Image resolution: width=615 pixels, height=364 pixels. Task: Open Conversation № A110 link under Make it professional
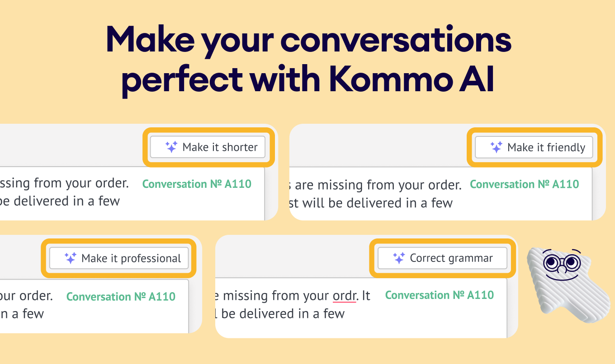121,297
